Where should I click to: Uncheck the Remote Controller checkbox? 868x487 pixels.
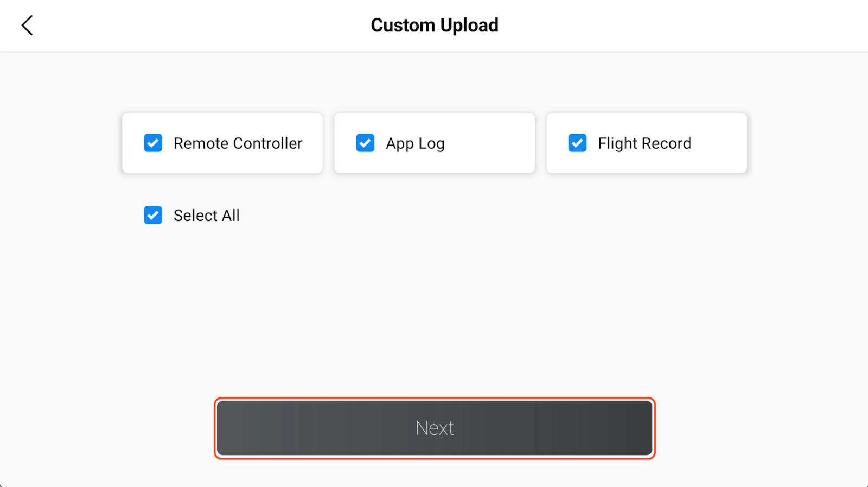[x=153, y=143]
